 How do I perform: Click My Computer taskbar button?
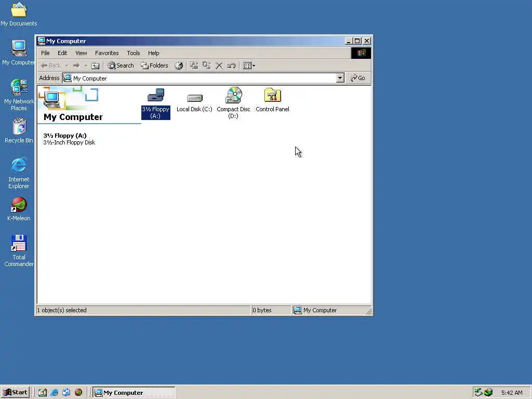pyautogui.click(x=135, y=393)
